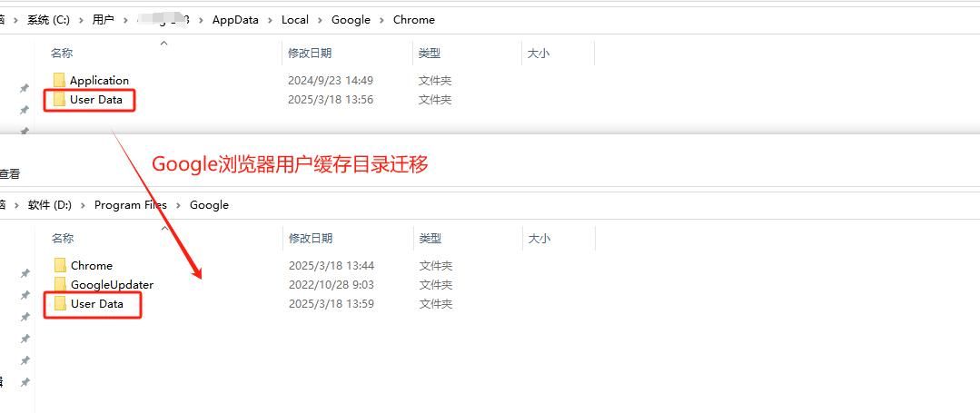The image size is (980, 413).
Task: Expand chevron after AppData in address bar
Action: coord(270,20)
